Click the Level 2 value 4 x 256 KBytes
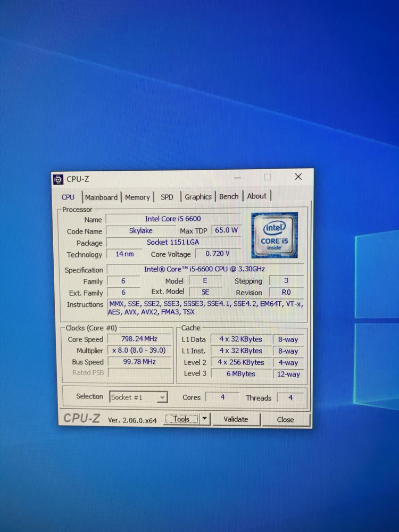The height and width of the screenshot is (532, 399). [241, 362]
